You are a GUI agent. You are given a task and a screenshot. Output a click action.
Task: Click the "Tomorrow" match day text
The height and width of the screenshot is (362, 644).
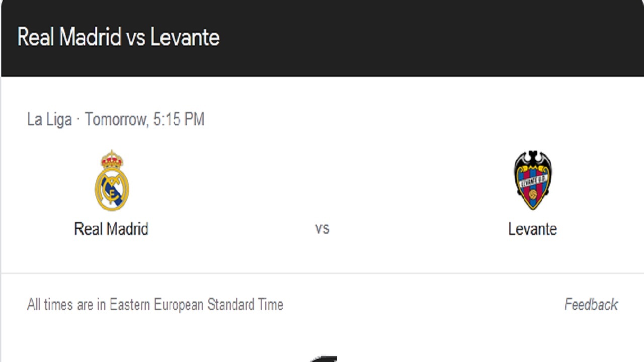pyautogui.click(x=115, y=119)
